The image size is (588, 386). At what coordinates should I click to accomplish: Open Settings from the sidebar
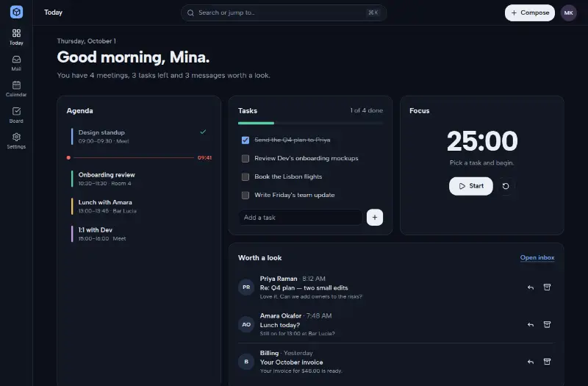pos(16,141)
